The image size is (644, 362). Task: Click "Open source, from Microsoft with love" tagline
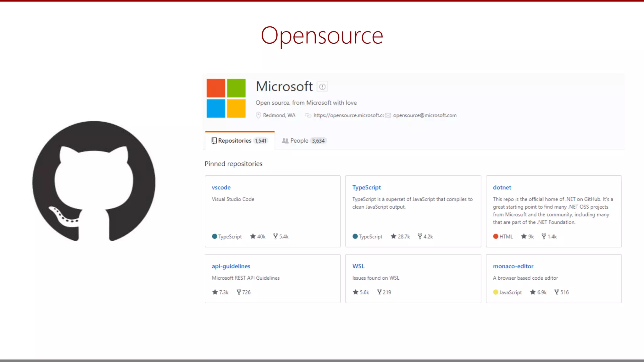pos(306,103)
